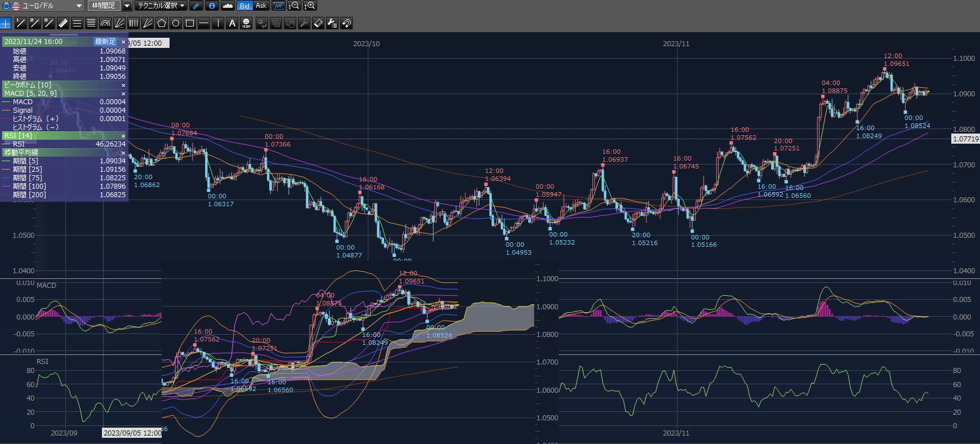980x444 pixels.
Task: Open the chart information icon
Action: (x=212, y=6)
